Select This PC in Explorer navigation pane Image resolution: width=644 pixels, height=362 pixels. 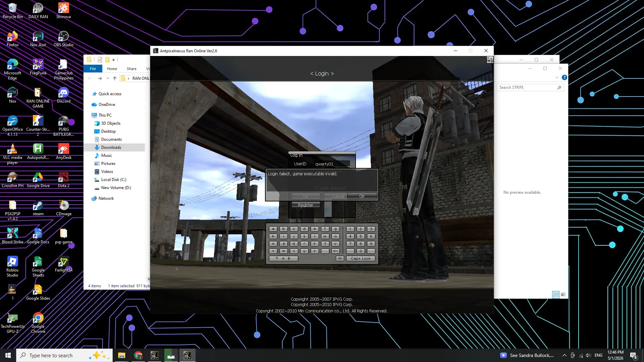click(x=105, y=115)
